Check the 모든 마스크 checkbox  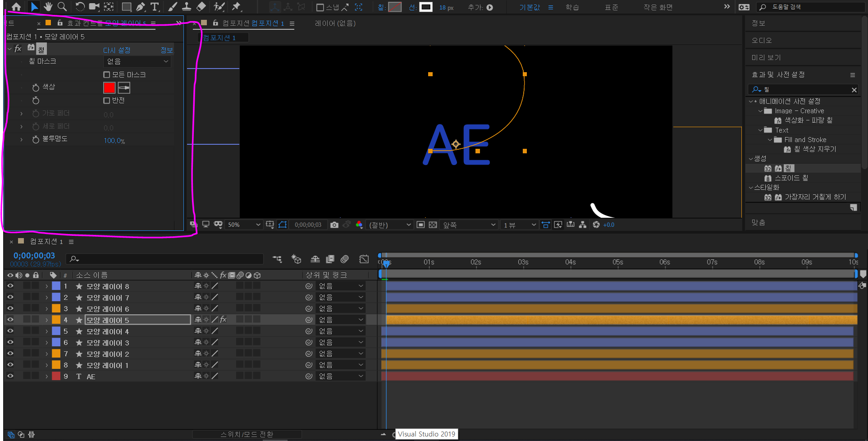point(107,75)
